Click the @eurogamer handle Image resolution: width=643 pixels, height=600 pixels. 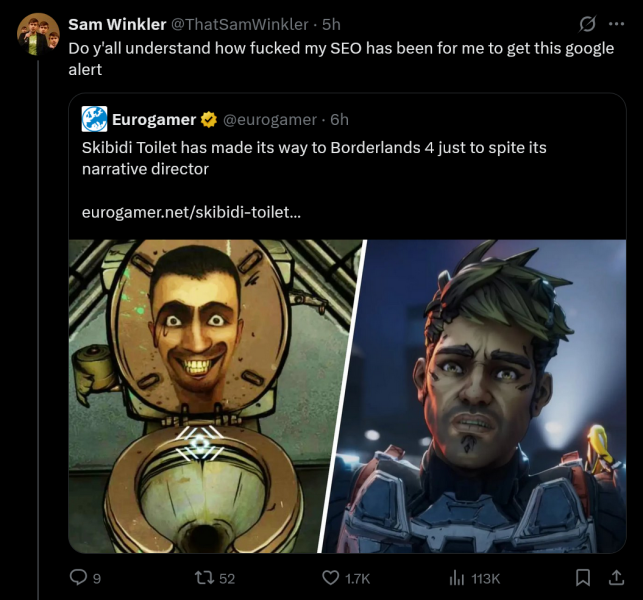[269, 120]
